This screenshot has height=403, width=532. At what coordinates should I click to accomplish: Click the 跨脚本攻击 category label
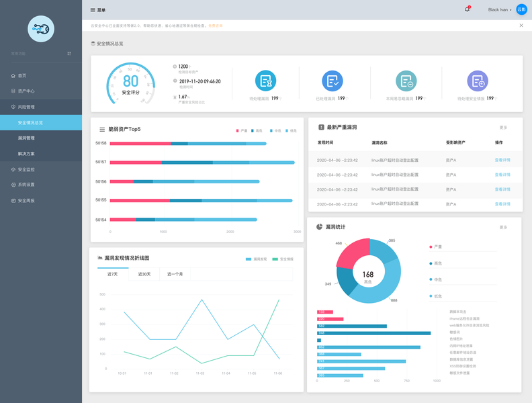pyautogui.click(x=458, y=312)
